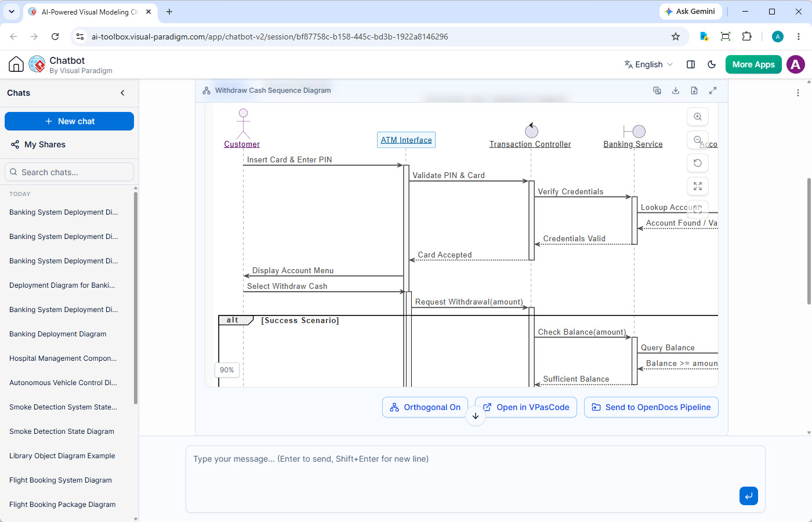Reset the diagram view
The height and width of the screenshot is (522, 812).
[698, 163]
